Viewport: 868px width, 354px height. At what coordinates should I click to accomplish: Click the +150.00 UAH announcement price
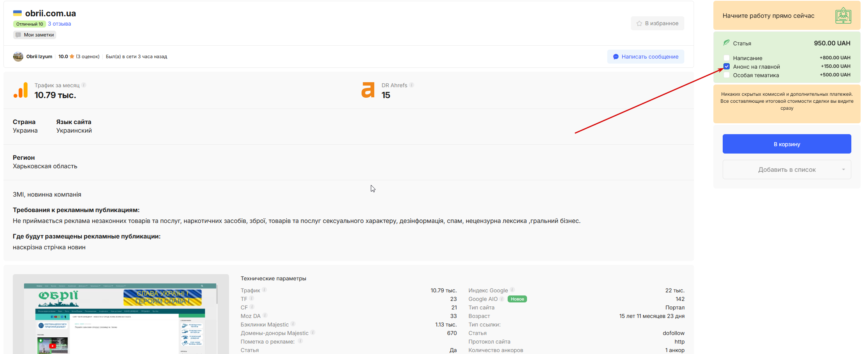coord(835,66)
